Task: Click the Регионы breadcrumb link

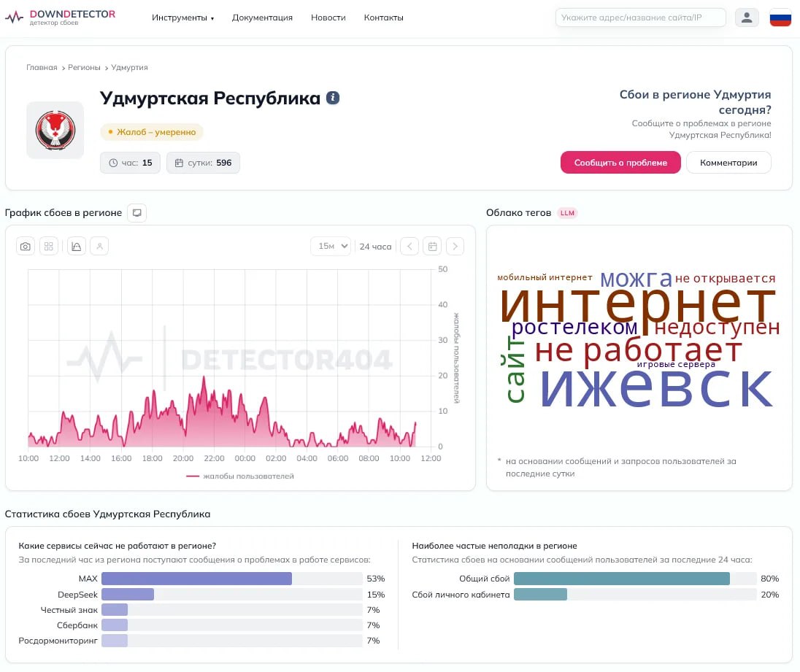Action: point(84,67)
